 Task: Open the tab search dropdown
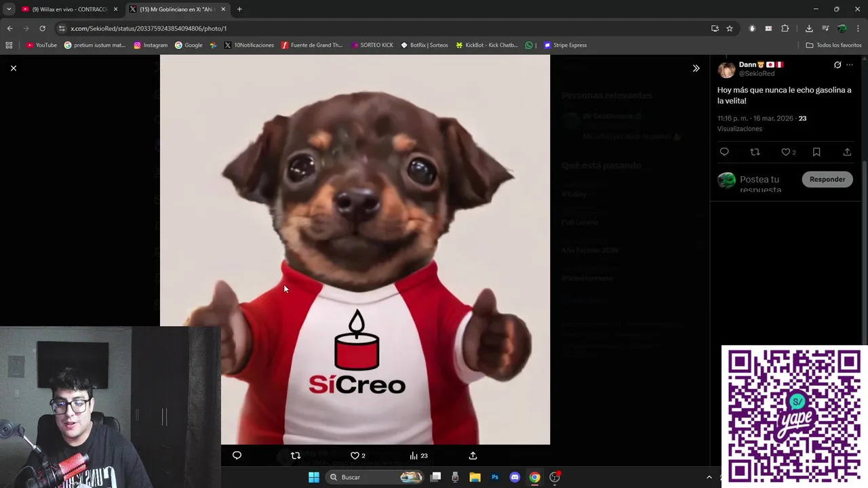tap(9, 9)
